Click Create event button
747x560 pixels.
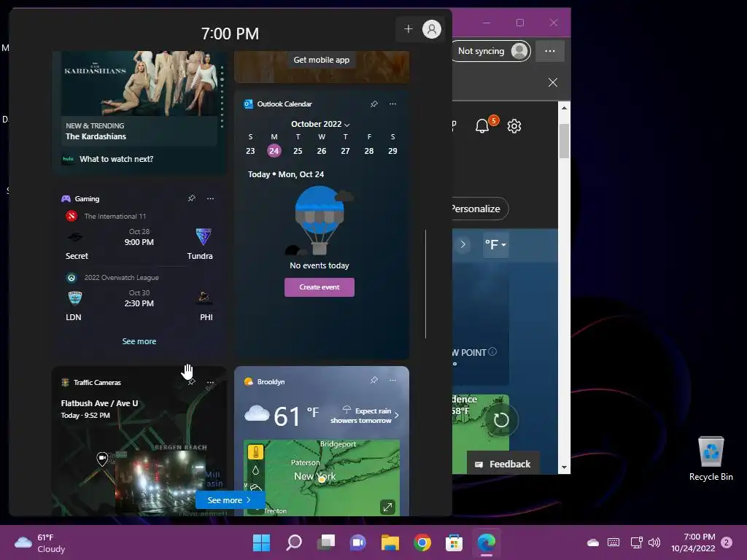coord(320,287)
